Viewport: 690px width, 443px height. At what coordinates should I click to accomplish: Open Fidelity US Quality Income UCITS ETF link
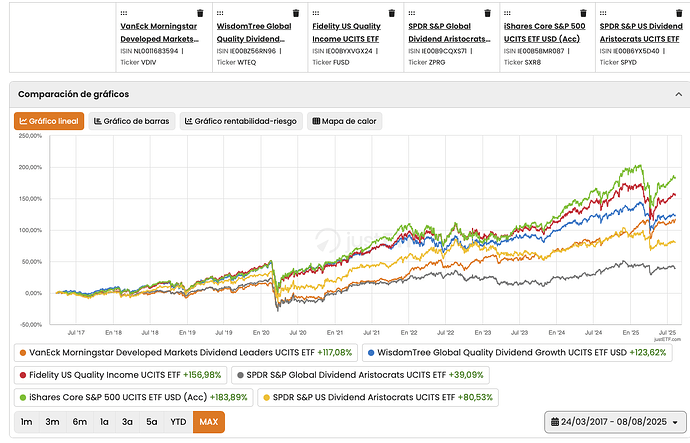[x=346, y=33]
